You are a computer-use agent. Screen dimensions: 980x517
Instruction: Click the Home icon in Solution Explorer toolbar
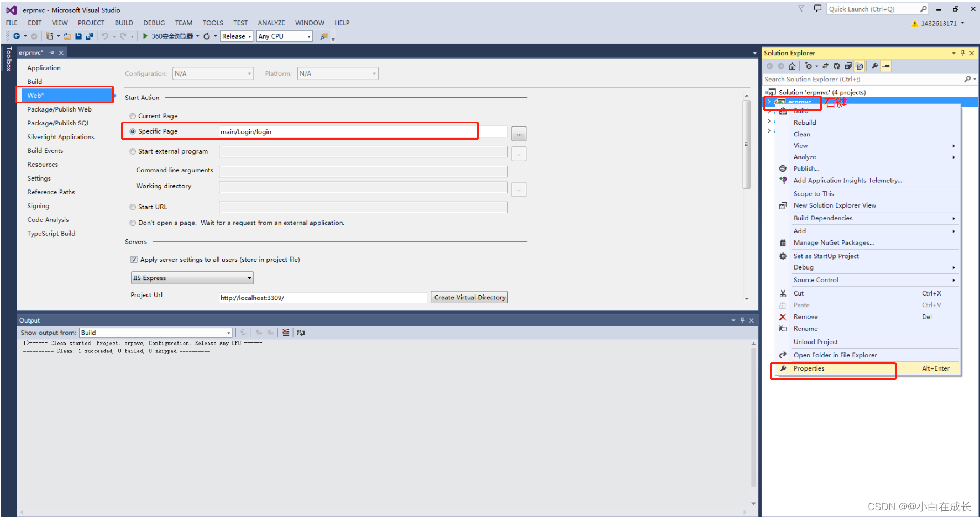pos(793,66)
